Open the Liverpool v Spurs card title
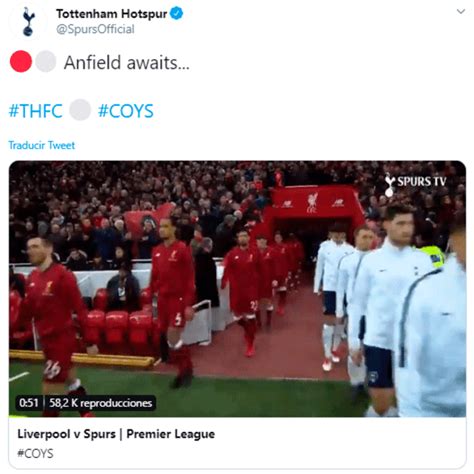The height and width of the screenshot is (474, 474). click(116, 434)
